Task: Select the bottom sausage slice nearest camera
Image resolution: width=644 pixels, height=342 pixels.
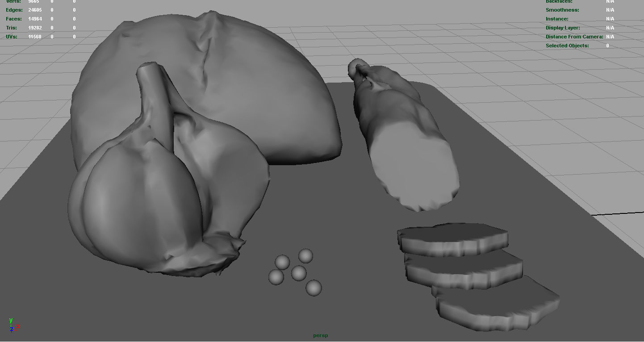Action: pyautogui.click(x=496, y=304)
